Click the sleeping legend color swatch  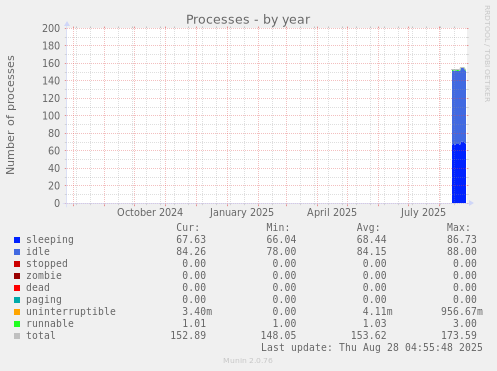[17, 240]
